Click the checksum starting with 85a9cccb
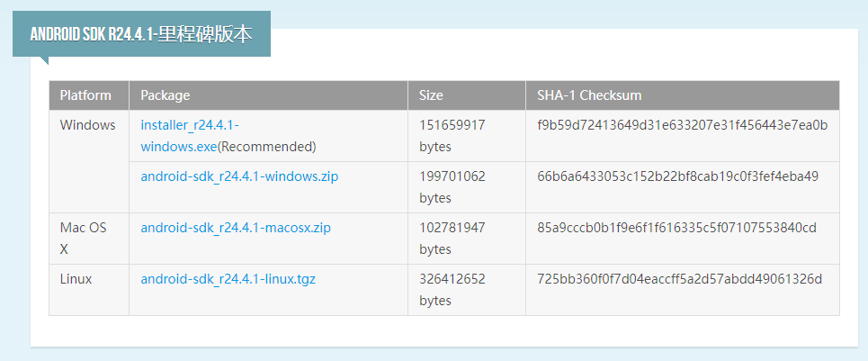Screen dimensions: 868x361 [676, 228]
